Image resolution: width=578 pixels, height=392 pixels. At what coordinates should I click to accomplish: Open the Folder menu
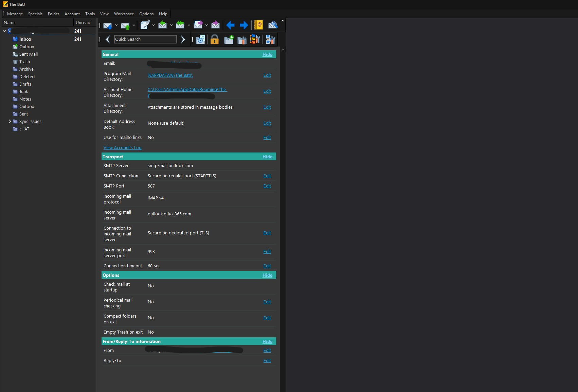[x=53, y=14]
